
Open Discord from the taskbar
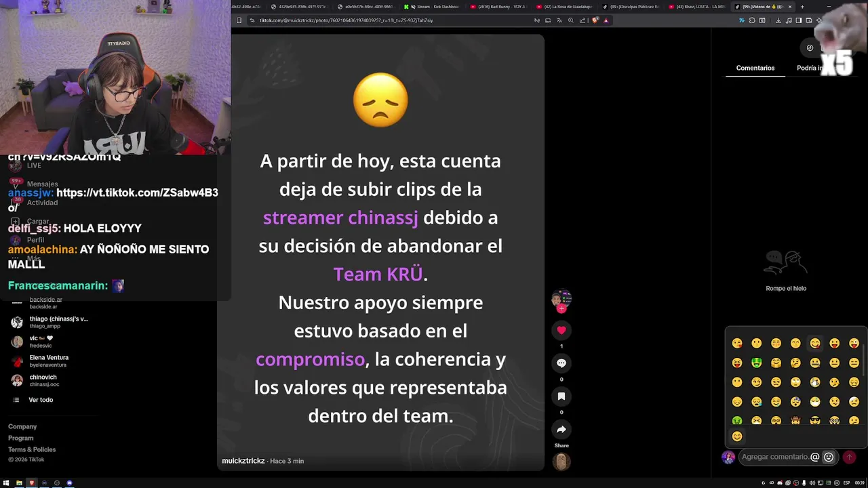[x=69, y=483]
